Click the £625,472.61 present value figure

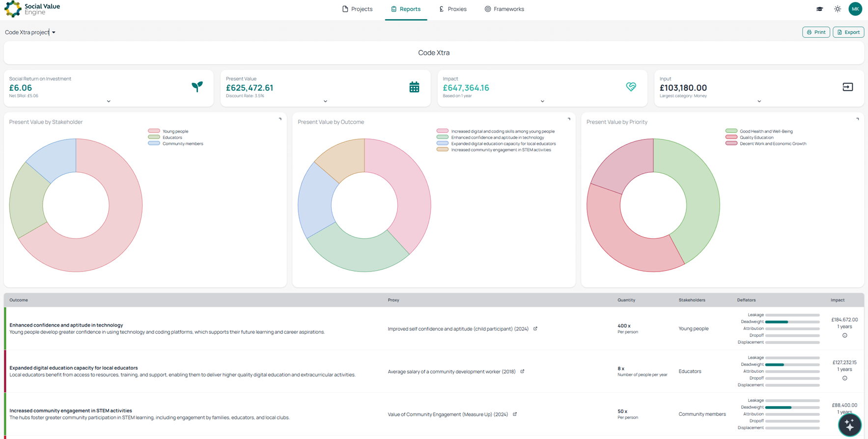pos(250,88)
